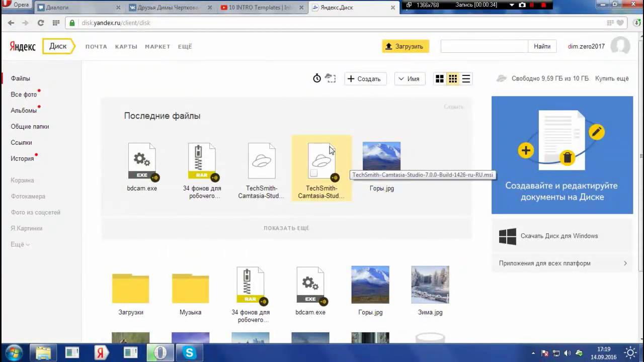Viewport: 644px width, 362px height.
Task: Open Горы.jpg in the main file list
Action: (x=370, y=285)
